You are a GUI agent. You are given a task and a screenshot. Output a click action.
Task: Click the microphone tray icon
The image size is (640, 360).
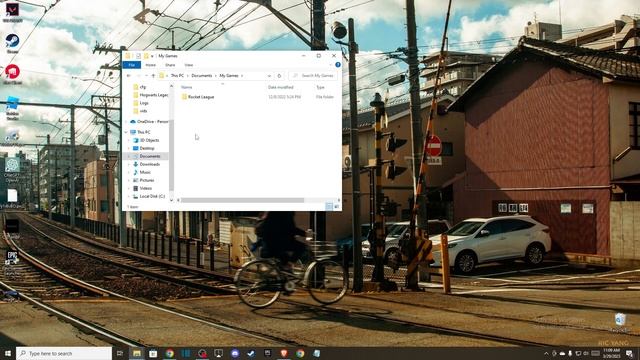coord(570,353)
